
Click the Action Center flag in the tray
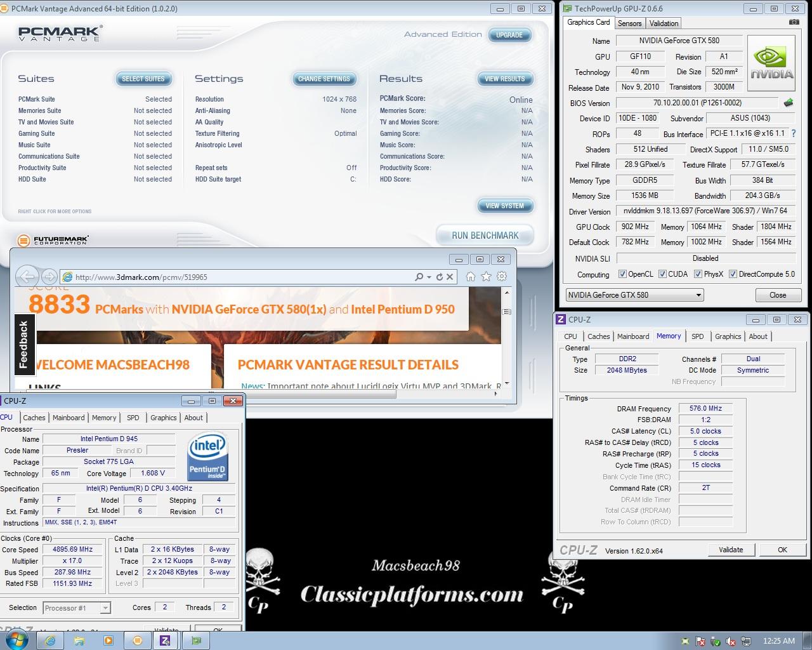pyautogui.click(x=700, y=641)
